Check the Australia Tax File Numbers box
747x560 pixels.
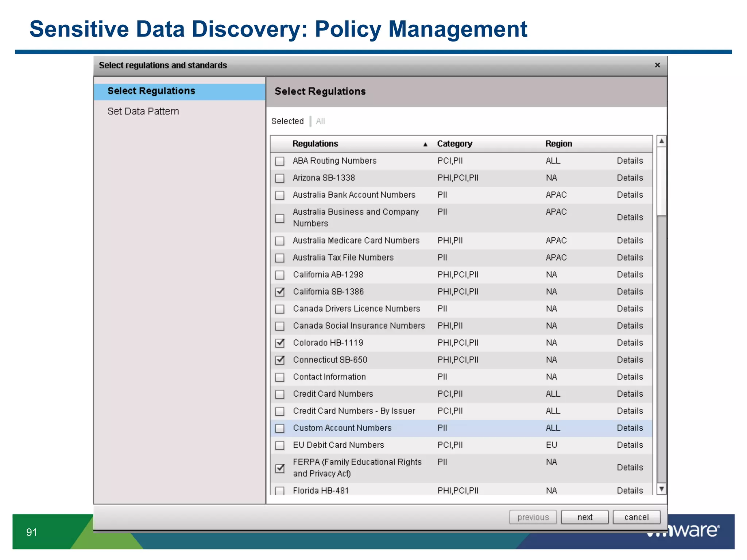pyautogui.click(x=280, y=258)
